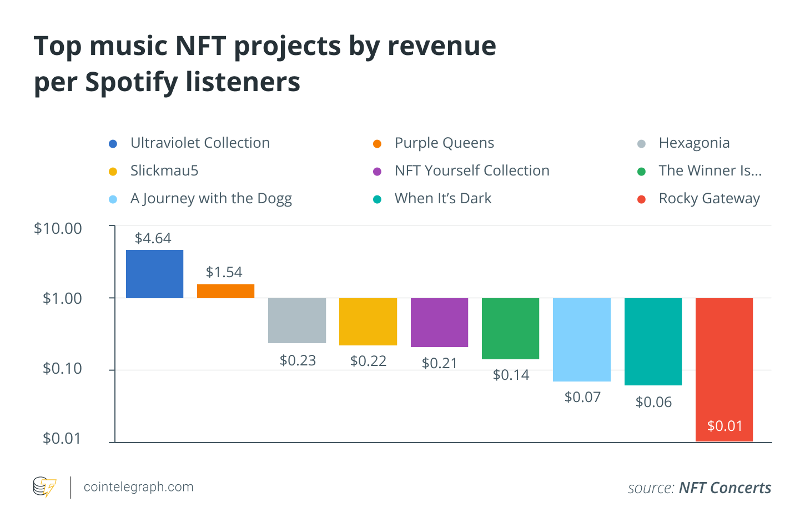This screenshot has width=805, height=532.
Task: Click the blue Ultraviolet Collection legend dot
Action: click(113, 144)
